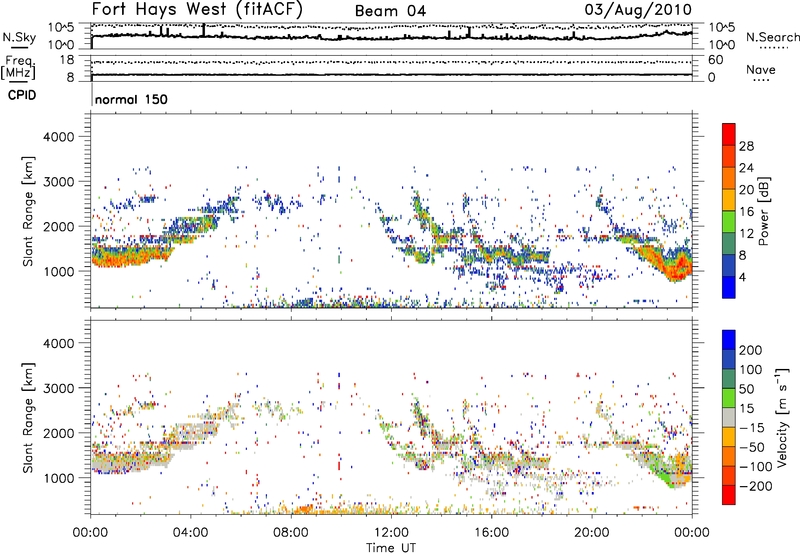Click the velocity panel 'Slant Range [km]' label
The width and height of the screenshot is (800, 554).
point(29,418)
